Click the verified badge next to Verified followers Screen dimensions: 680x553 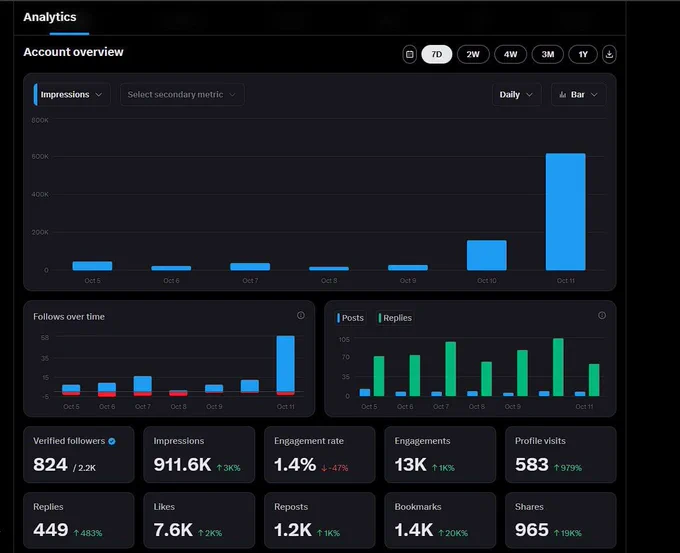click(112, 441)
